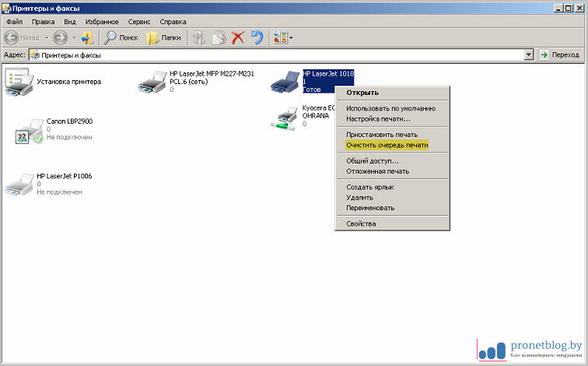Open the Views mode dropdown icon
This screenshot has width=588, height=366.
(283, 37)
